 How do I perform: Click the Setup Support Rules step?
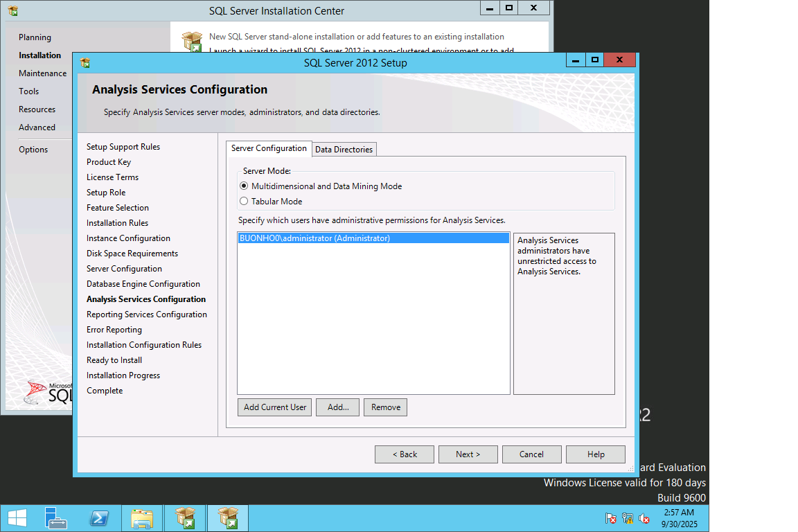(123, 147)
